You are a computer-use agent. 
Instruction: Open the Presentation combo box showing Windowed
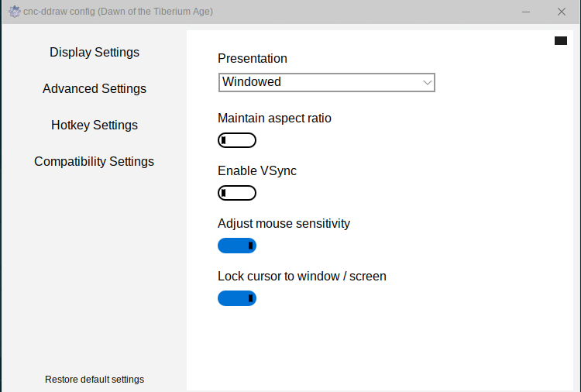[x=326, y=82]
